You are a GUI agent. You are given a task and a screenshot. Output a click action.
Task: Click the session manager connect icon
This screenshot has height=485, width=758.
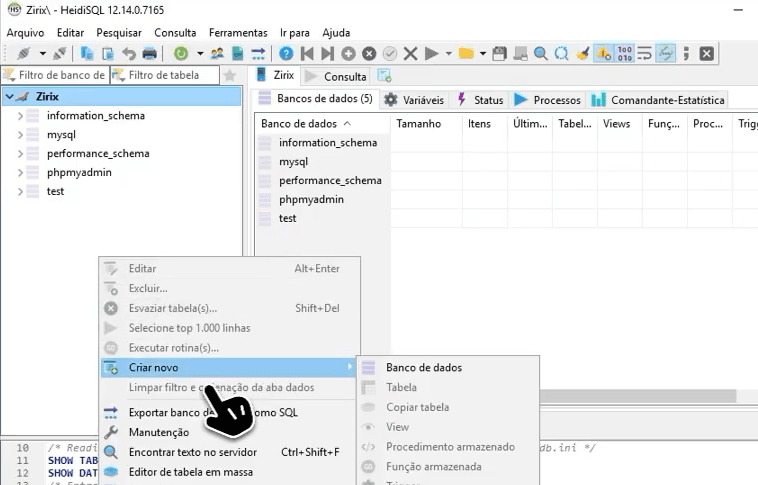tap(24, 53)
